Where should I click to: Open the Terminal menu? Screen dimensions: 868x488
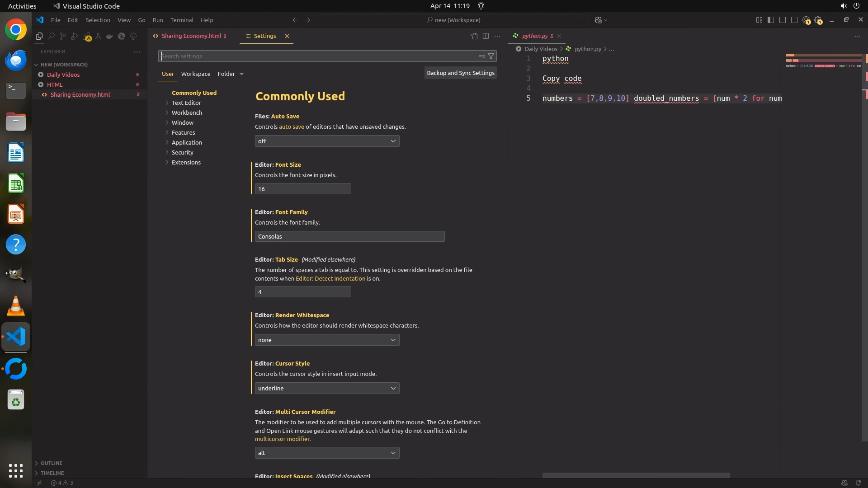[x=182, y=20]
